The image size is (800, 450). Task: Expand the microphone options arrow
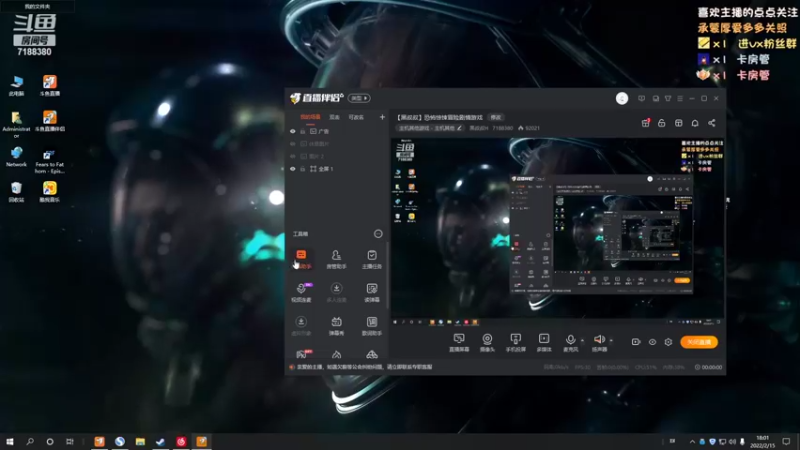583,340
